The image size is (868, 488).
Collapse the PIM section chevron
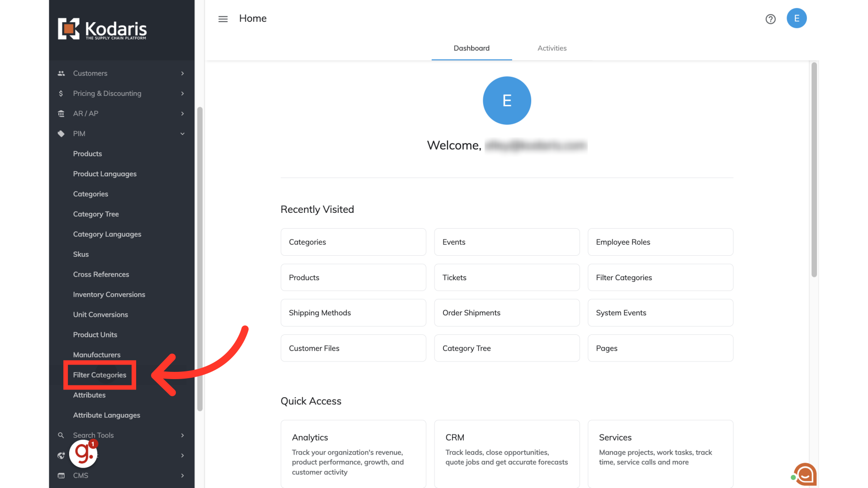[183, 134]
